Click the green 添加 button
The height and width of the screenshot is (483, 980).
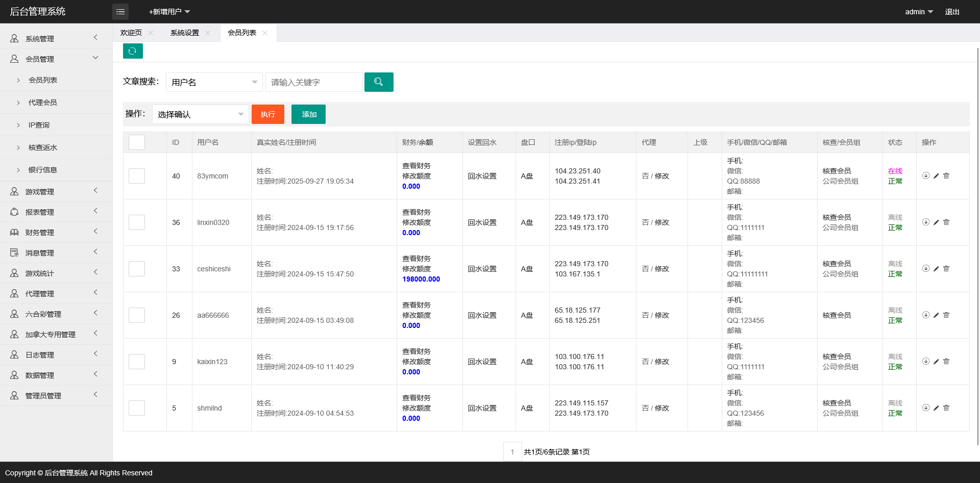tap(308, 114)
